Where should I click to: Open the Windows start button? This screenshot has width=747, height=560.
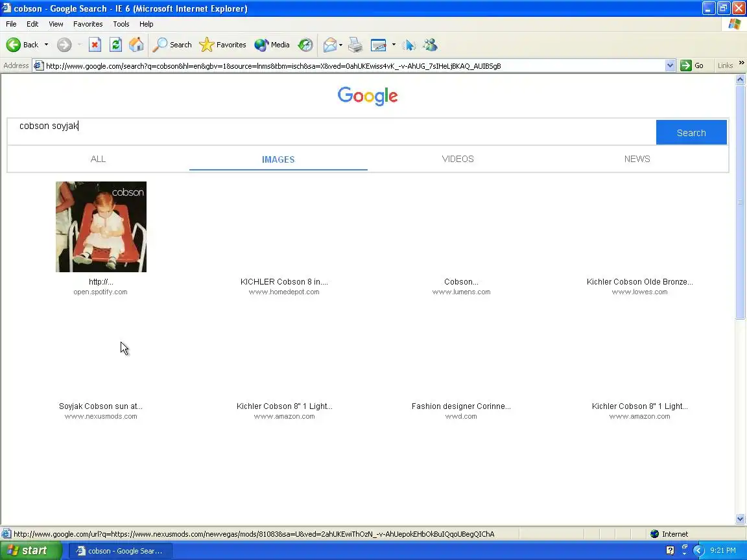tap(30, 550)
